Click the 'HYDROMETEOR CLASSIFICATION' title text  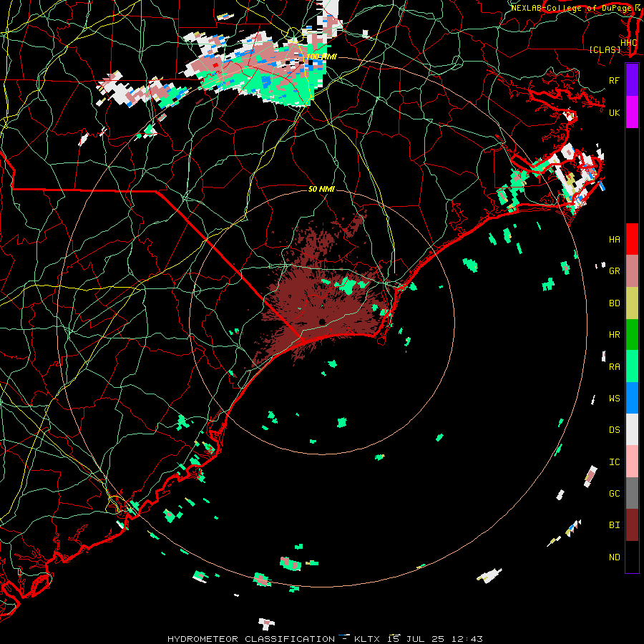coord(251,639)
